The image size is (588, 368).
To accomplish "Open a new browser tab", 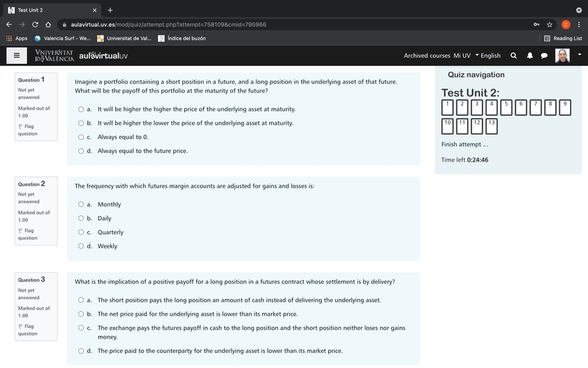I will pos(110,10).
